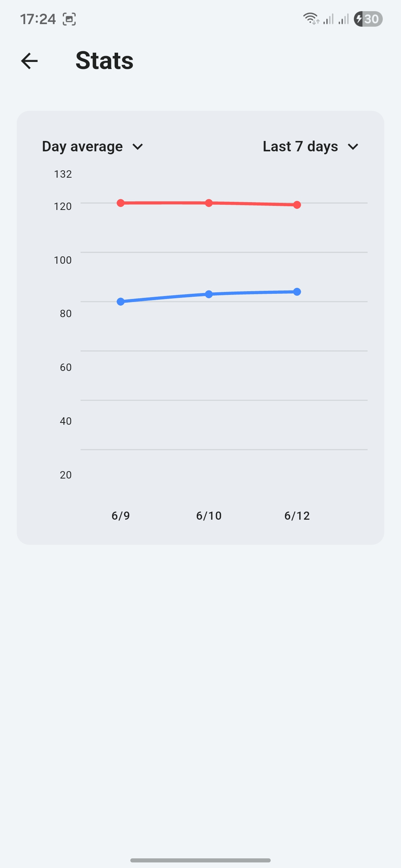Tap the screenshot indicator icon in status bar
The width and height of the screenshot is (401, 868).
coord(69,19)
